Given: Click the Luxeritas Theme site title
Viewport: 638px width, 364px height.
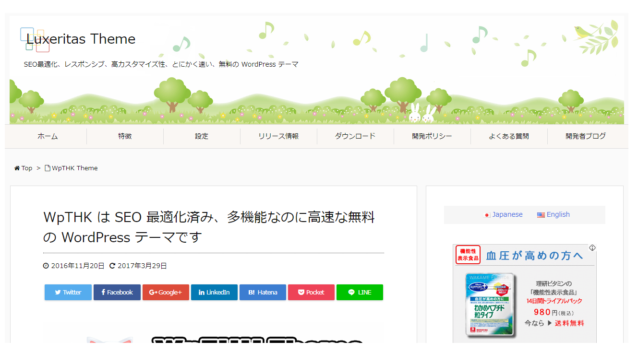Looking at the screenshot, I should click(x=81, y=39).
